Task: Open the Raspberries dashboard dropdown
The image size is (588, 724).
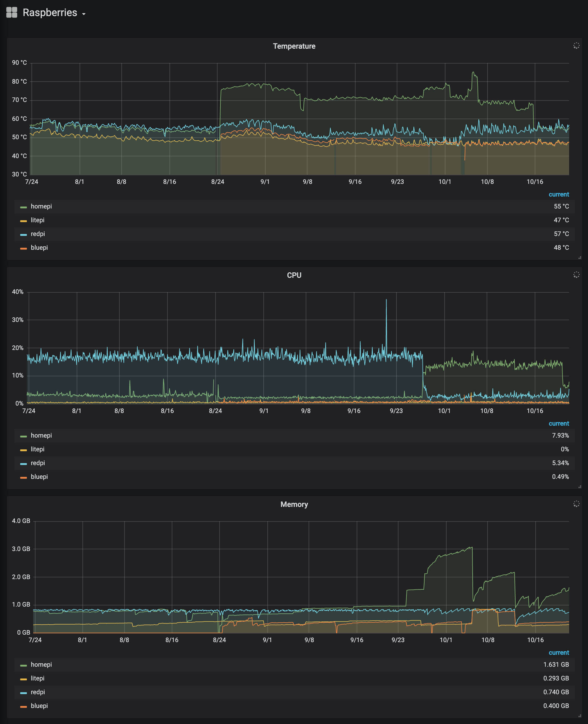Action: point(84,14)
